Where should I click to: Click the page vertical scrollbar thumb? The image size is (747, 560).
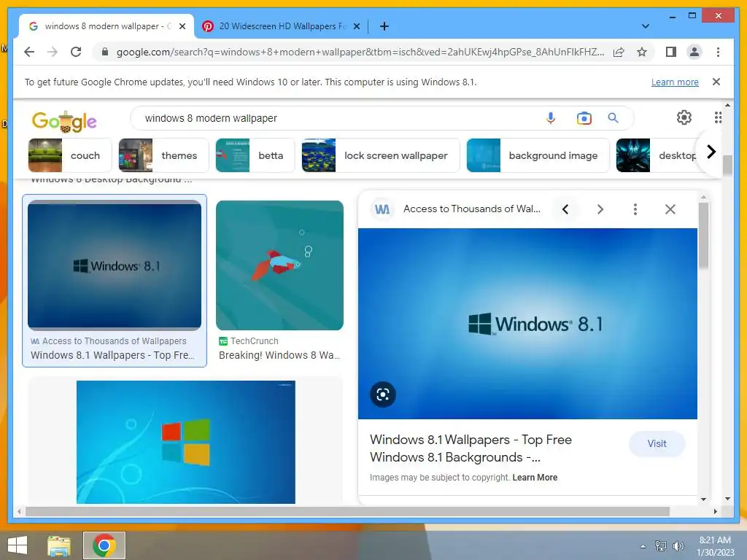[727, 166]
